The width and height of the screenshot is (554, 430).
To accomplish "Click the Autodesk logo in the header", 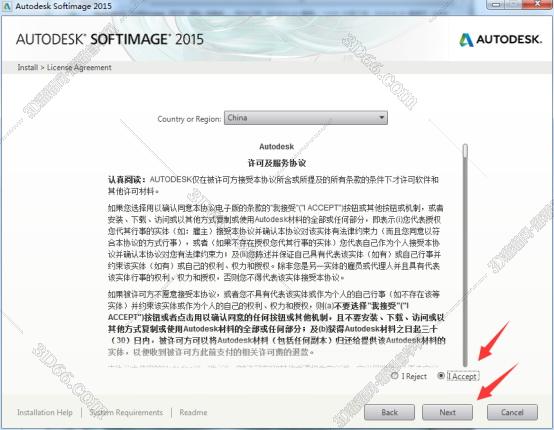I will [500, 40].
